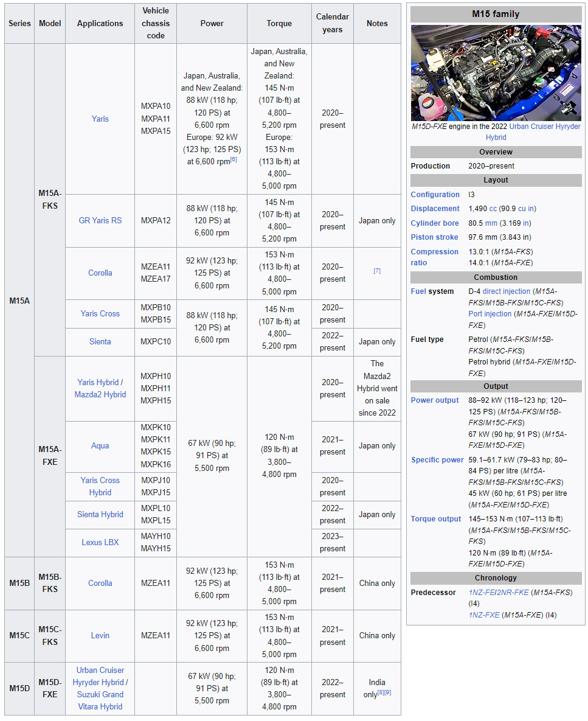The image size is (588, 721).
Task: Open the Displacement infobox link
Action: [435, 209]
